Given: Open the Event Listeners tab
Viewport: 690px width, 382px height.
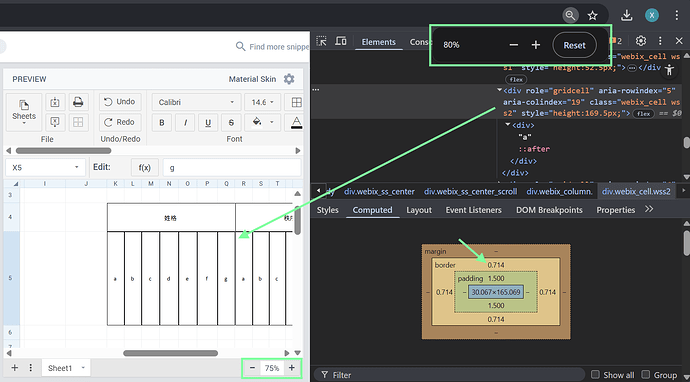Looking at the screenshot, I should point(473,210).
